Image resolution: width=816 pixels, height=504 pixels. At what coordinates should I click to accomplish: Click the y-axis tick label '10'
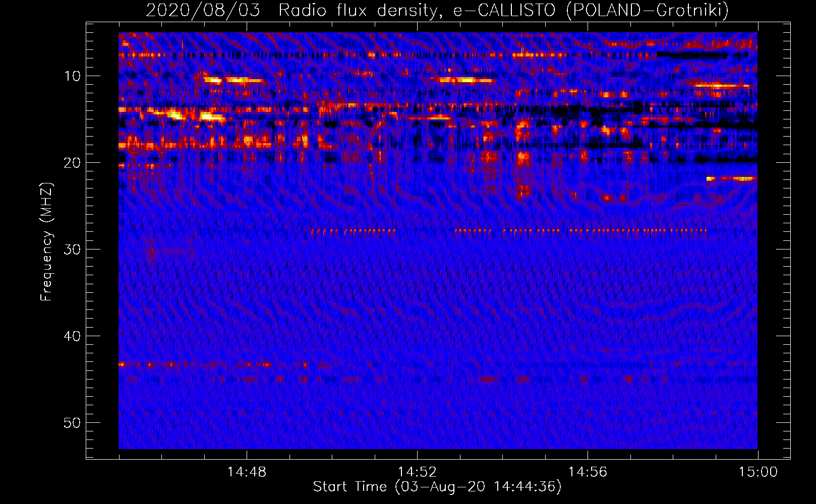pyautogui.click(x=73, y=76)
